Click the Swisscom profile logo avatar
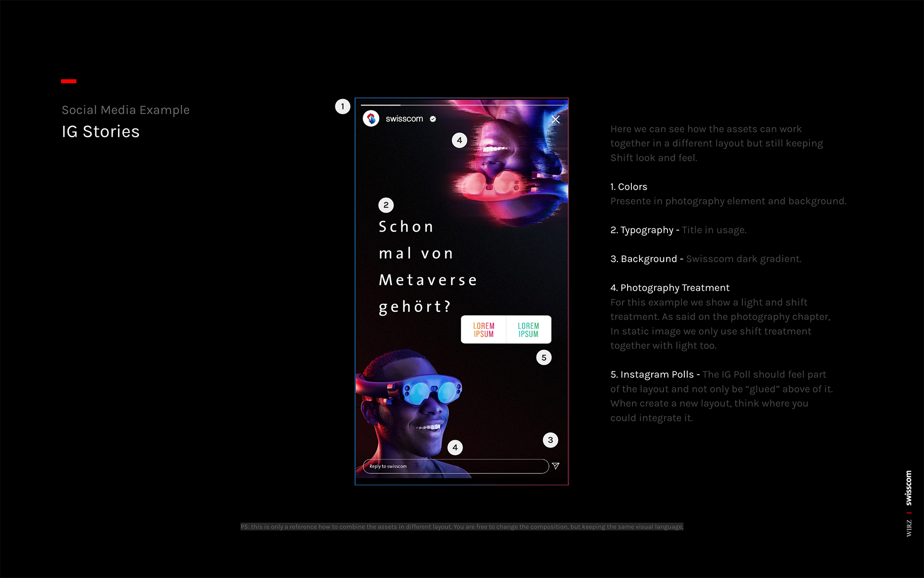 371,118
